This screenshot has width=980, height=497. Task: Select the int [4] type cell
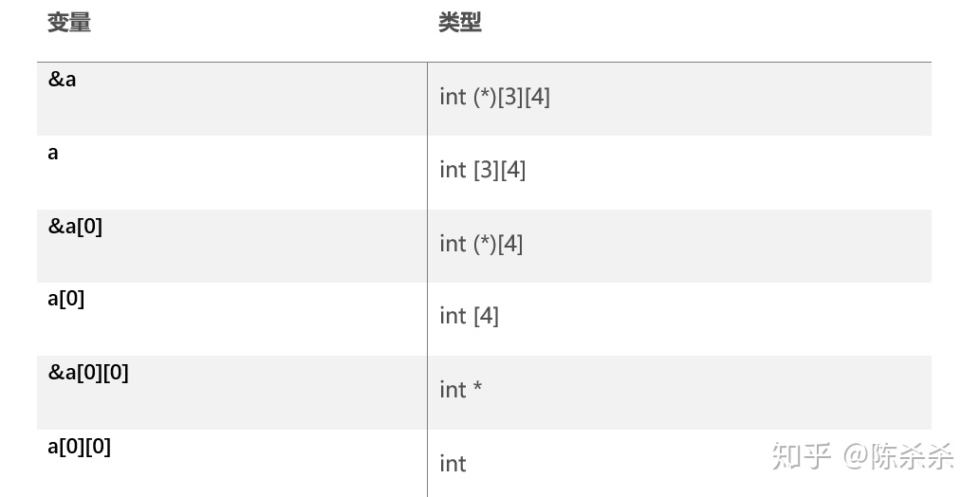(x=469, y=316)
